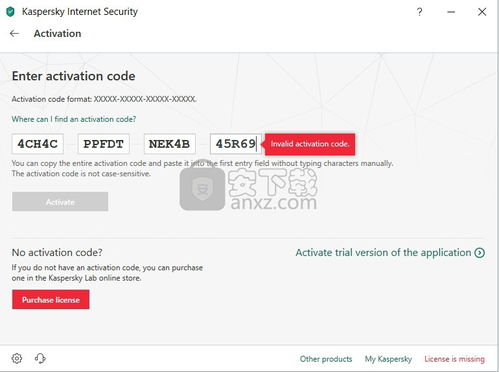Image resolution: width=499 pixels, height=372 pixels.
Task: Click the Purchase license button
Action: click(51, 300)
